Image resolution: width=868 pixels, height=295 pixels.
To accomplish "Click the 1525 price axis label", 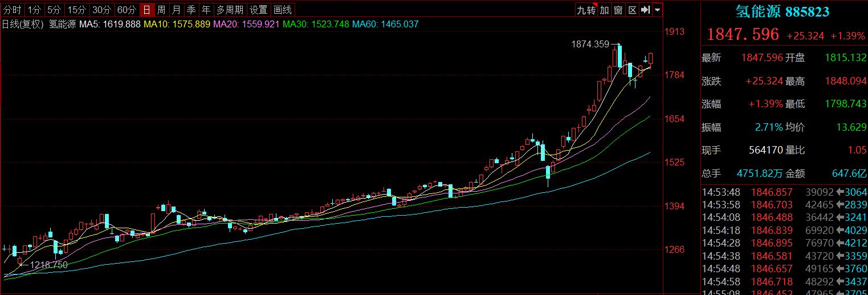I will 675,162.
